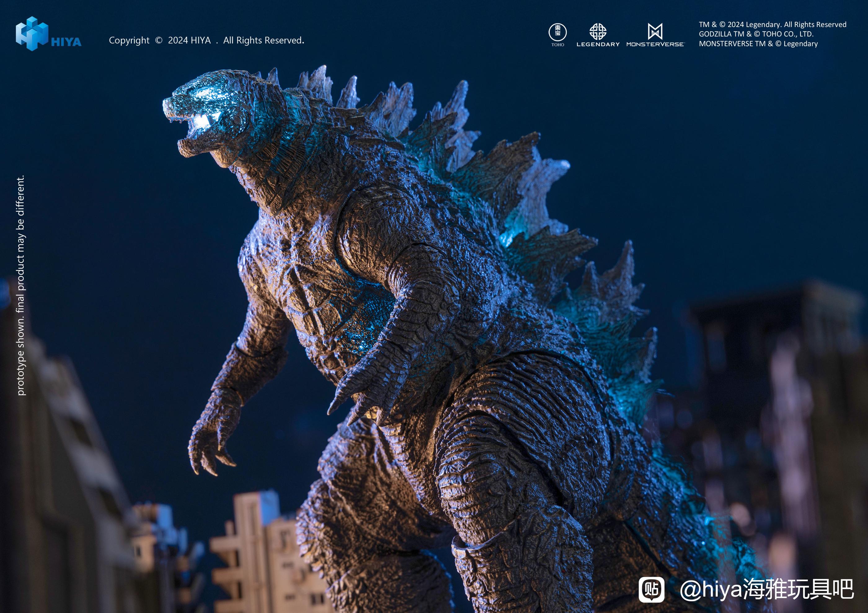The height and width of the screenshot is (613, 868).
Task: Click the vertical 'prototype shown' disclaimer text
Action: (21, 286)
